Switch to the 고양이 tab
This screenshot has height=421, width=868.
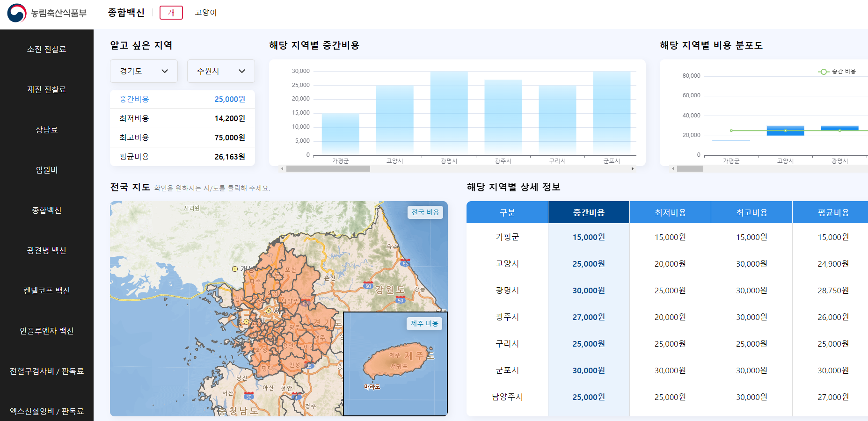(x=205, y=13)
